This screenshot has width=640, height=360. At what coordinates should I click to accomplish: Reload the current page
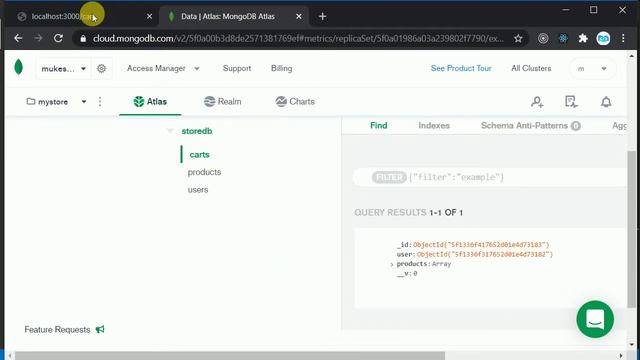[x=58, y=38]
